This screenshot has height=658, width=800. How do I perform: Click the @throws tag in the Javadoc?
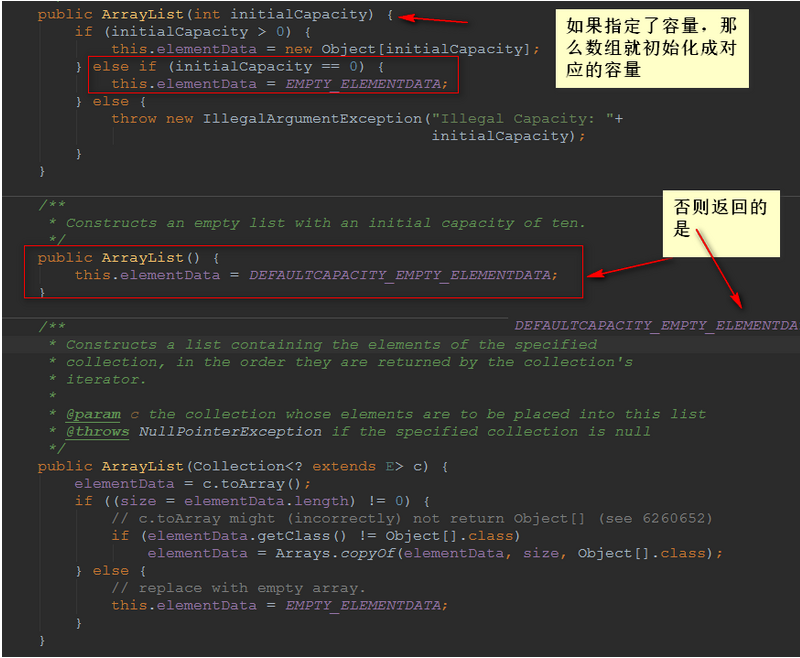click(97, 432)
